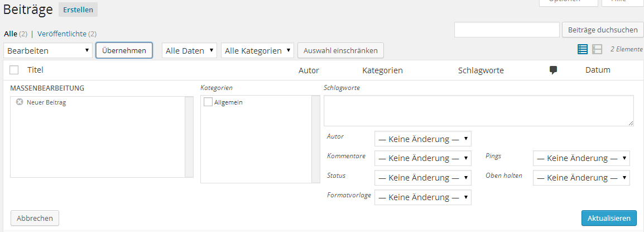Image resolution: width=644 pixels, height=232 pixels.
Task: Open the 'Oben halten' dropdown
Action: point(581,178)
